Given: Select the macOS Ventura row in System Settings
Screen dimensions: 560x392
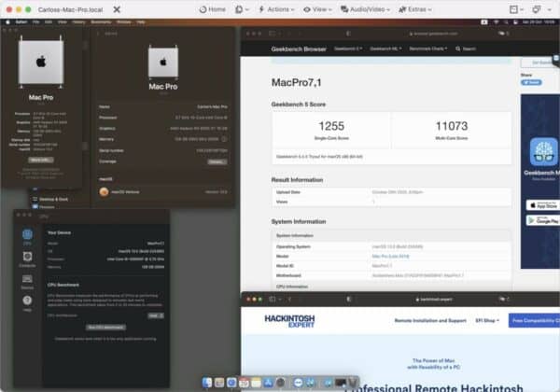Looking at the screenshot, I should [x=163, y=192].
